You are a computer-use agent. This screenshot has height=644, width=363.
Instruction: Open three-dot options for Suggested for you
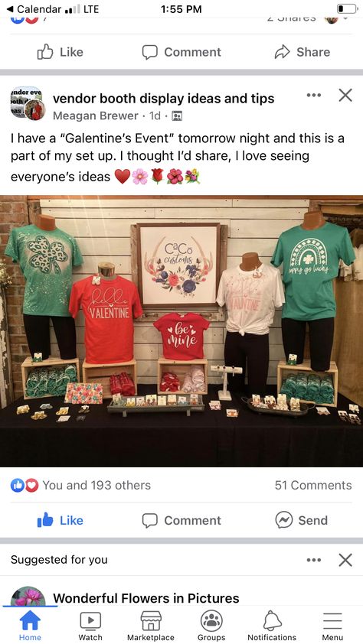point(314,560)
